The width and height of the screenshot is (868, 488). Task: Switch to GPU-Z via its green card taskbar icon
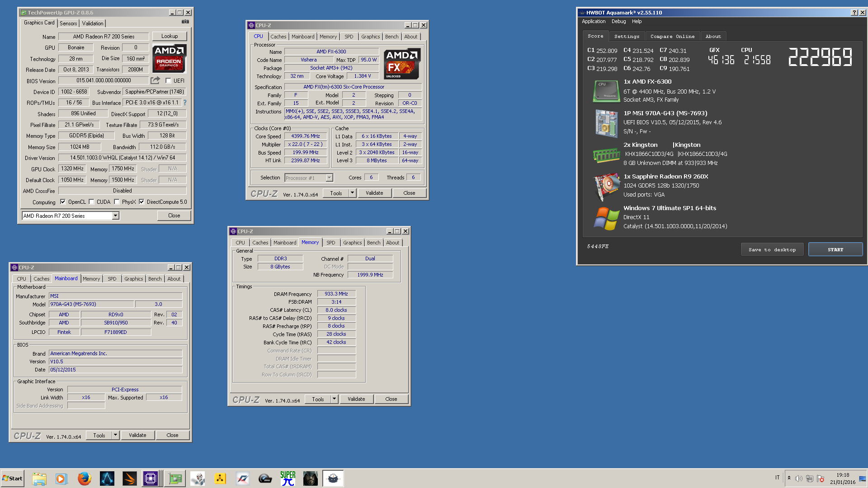pos(175,479)
